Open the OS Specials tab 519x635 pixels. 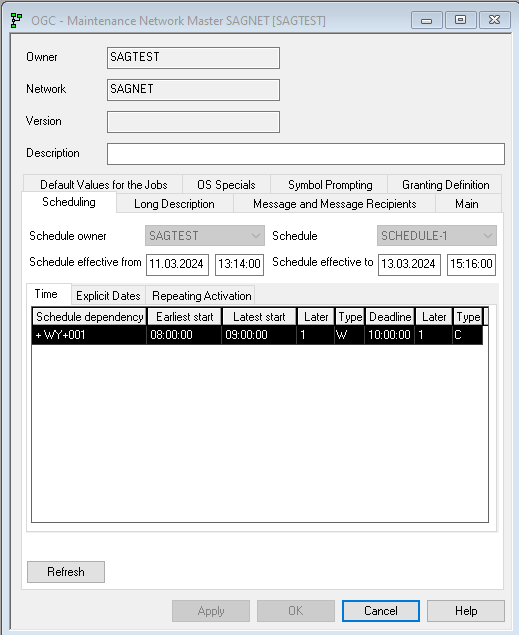coord(226,185)
